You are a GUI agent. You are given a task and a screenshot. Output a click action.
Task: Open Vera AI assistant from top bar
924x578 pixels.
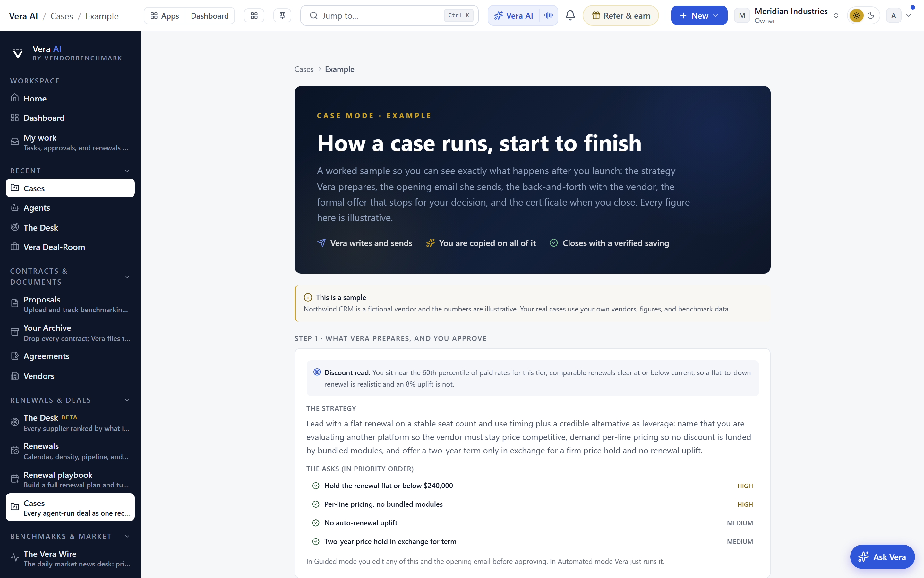[x=514, y=16]
